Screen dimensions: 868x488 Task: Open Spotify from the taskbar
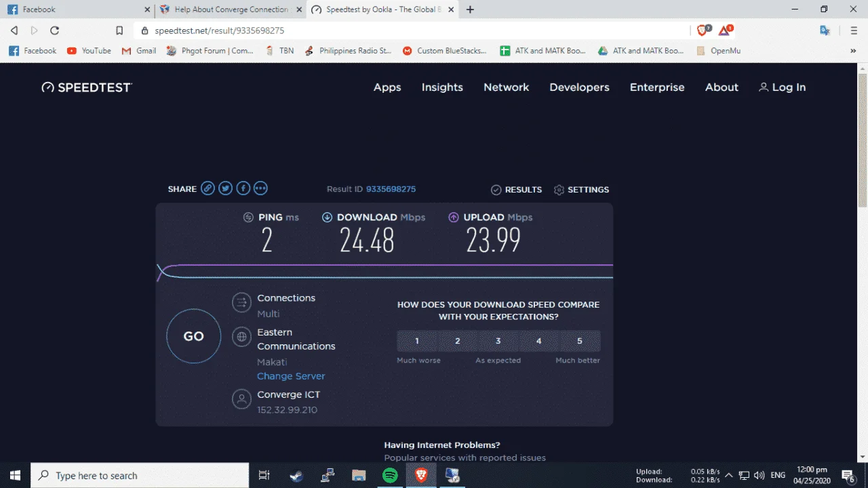(x=390, y=475)
